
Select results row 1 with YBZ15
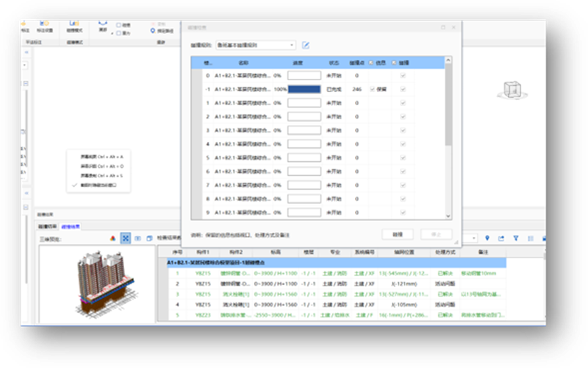337,273
